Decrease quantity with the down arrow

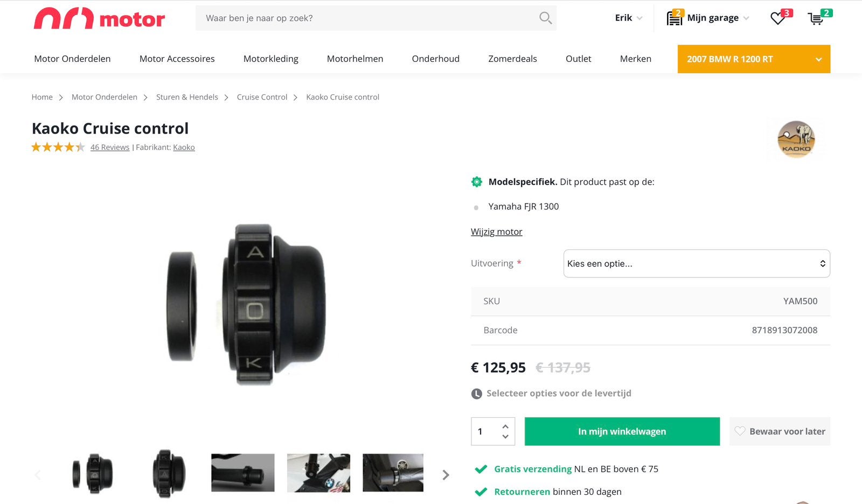(505, 437)
